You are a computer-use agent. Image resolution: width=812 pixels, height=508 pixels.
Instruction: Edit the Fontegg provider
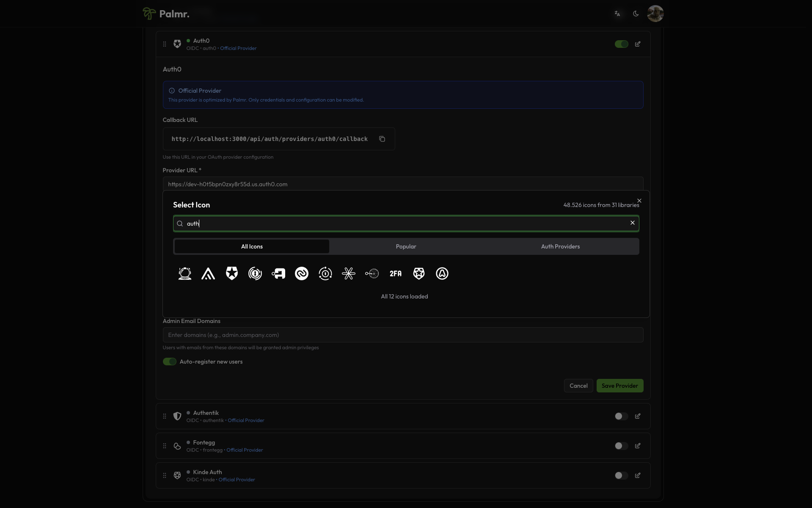[638, 446]
